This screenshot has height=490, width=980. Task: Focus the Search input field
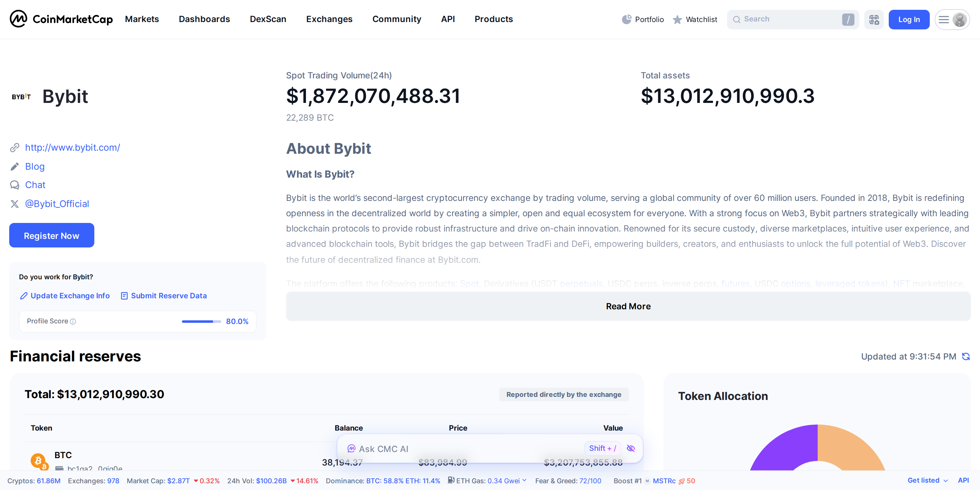793,19
